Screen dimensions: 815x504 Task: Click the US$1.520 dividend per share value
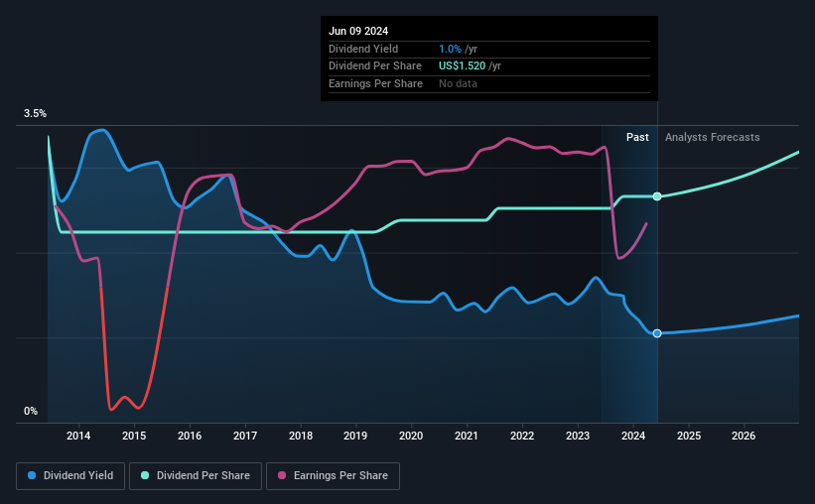pyautogui.click(x=462, y=66)
